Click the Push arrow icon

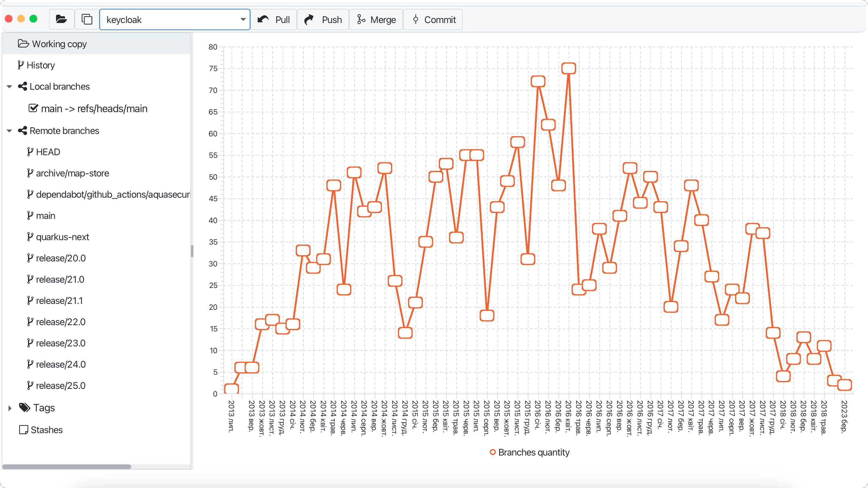[x=309, y=19]
